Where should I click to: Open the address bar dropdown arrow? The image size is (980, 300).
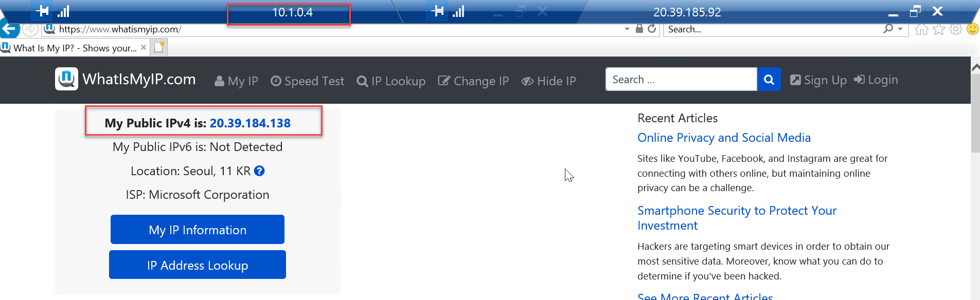(627, 29)
